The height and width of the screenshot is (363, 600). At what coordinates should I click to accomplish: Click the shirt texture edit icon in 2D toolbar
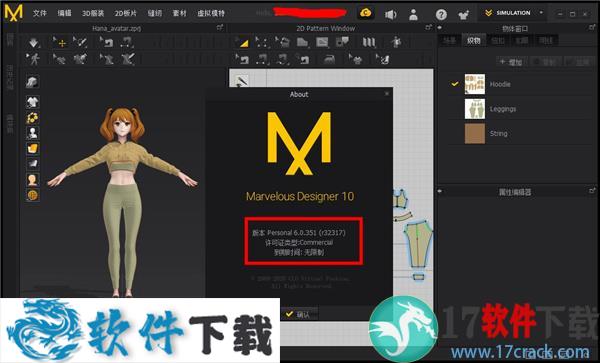coord(355,59)
